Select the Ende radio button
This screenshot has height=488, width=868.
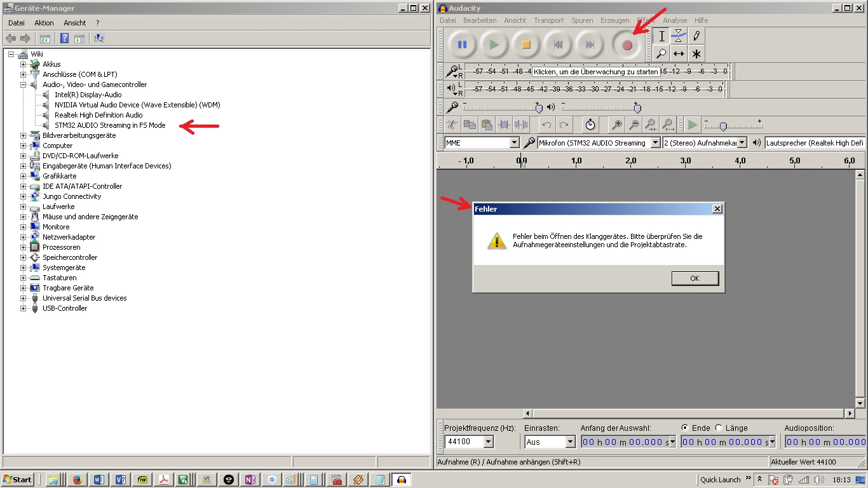coord(684,428)
